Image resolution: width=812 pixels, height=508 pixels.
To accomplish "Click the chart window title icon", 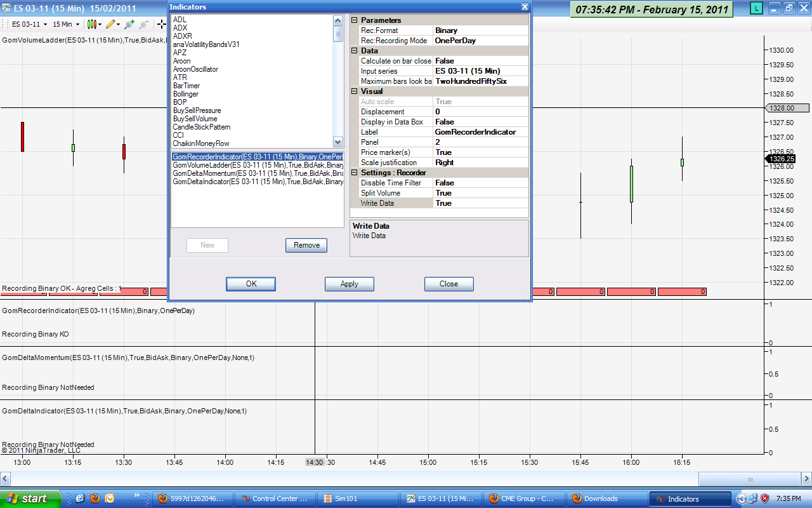I will 7,7.
